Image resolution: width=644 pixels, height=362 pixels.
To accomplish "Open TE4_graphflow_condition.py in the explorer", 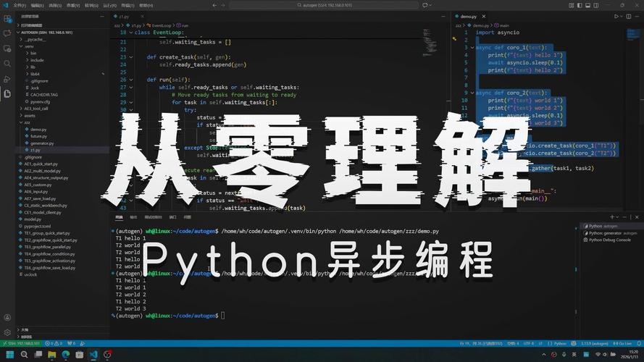I will click(x=49, y=254).
